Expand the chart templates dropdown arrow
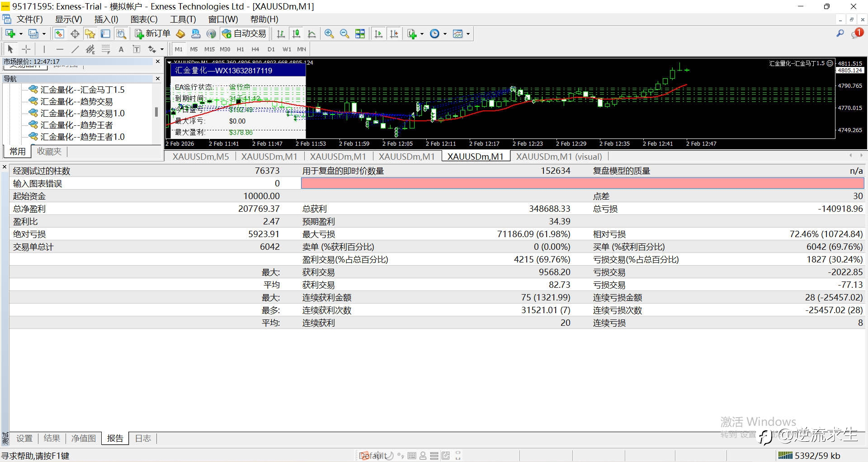The image size is (868, 462). [468, 34]
